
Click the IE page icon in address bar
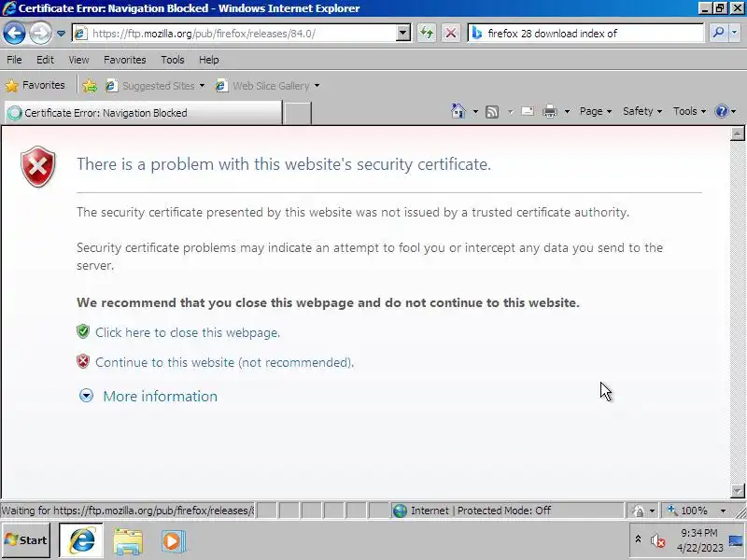(81, 34)
